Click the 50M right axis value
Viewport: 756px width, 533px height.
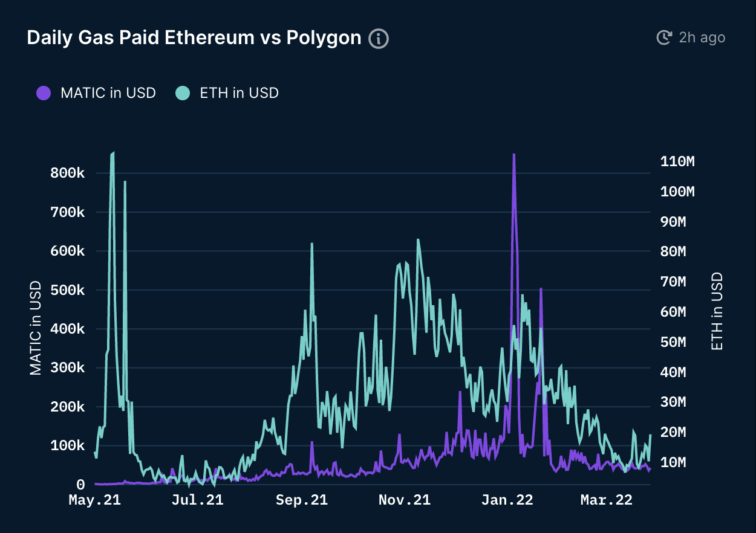(x=673, y=342)
